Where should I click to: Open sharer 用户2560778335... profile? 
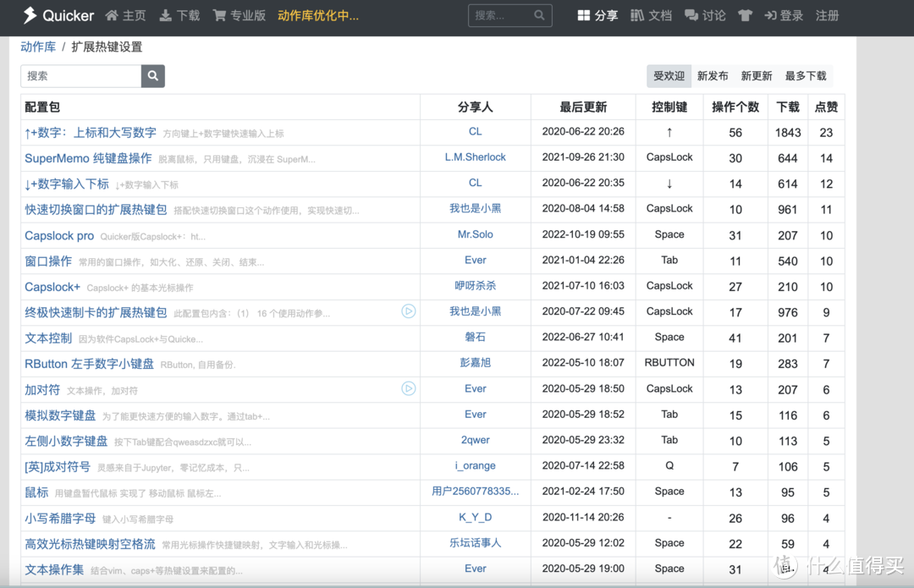(x=475, y=492)
